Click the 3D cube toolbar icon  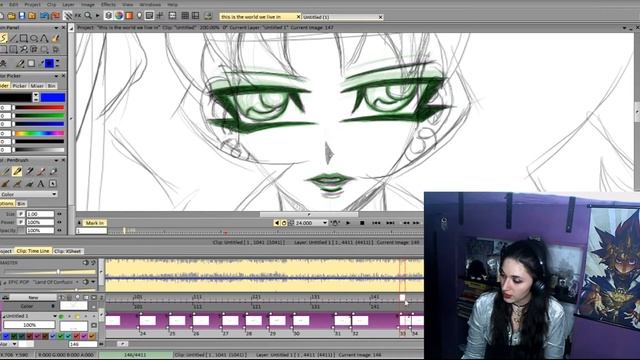(x=108, y=16)
